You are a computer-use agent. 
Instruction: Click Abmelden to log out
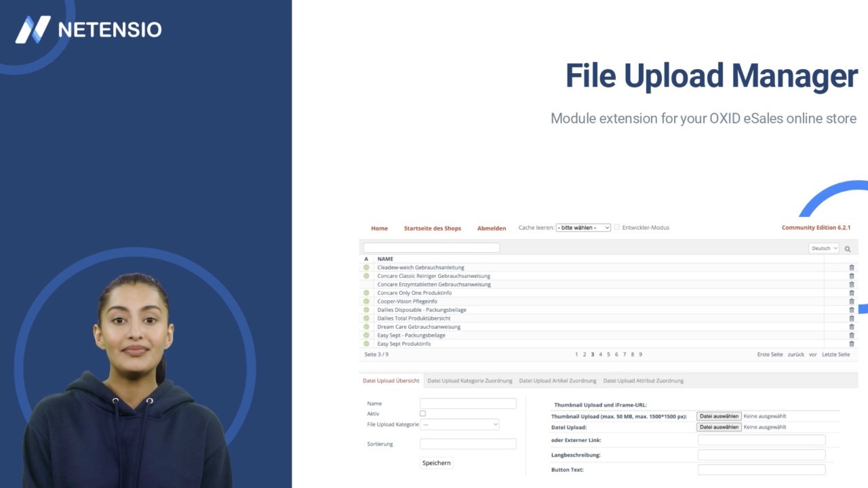point(492,228)
